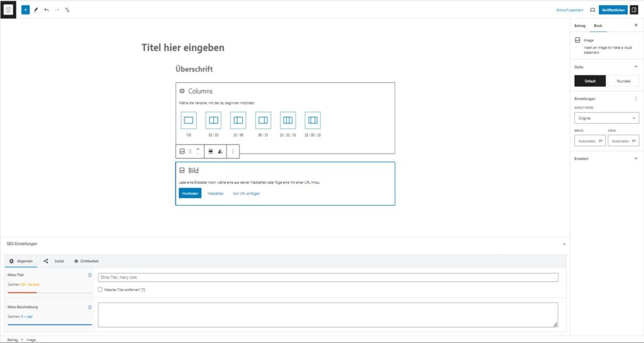Collapse the Styles panel
The image size is (644, 343).
(636, 67)
